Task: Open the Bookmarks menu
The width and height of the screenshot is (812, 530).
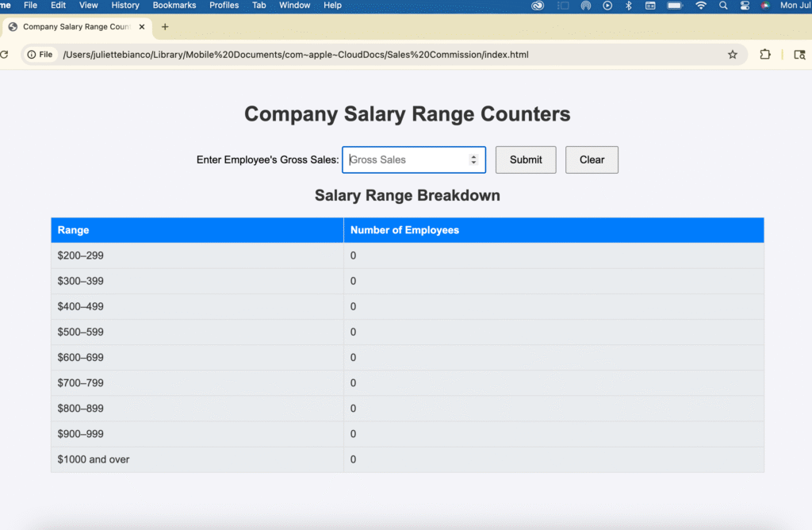Action: (x=174, y=6)
